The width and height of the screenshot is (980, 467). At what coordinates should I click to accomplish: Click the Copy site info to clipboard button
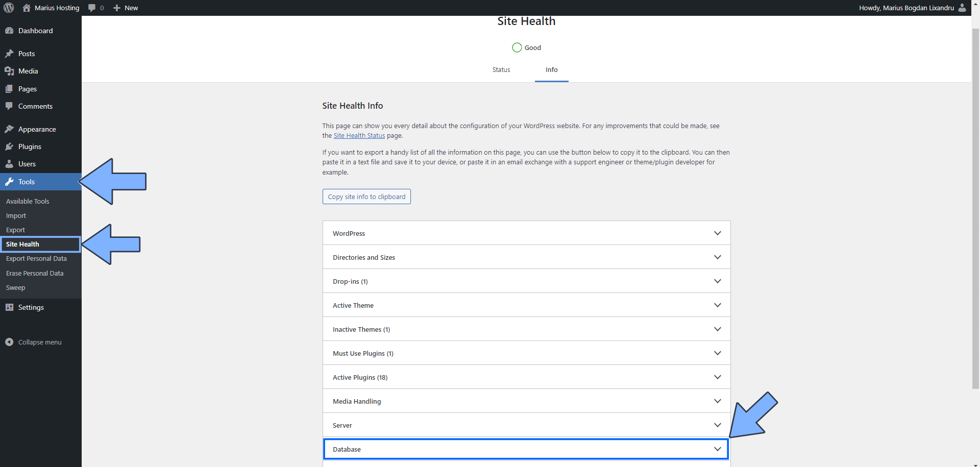click(366, 196)
